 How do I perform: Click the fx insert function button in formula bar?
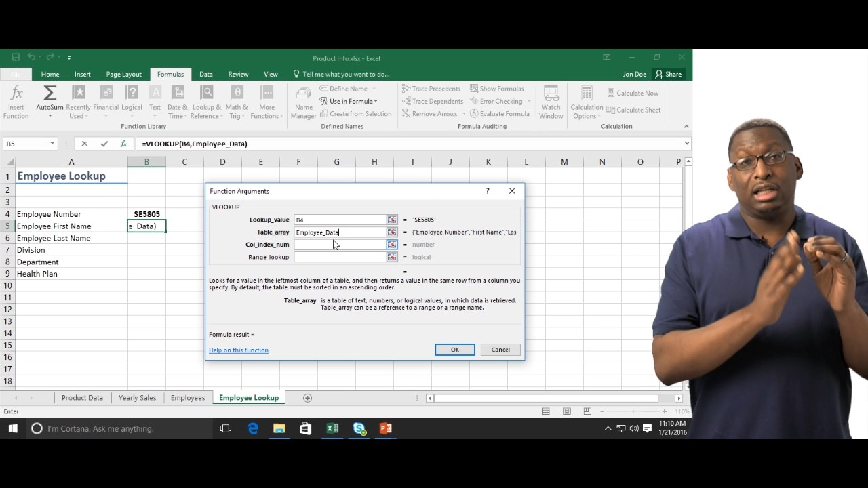(x=123, y=144)
